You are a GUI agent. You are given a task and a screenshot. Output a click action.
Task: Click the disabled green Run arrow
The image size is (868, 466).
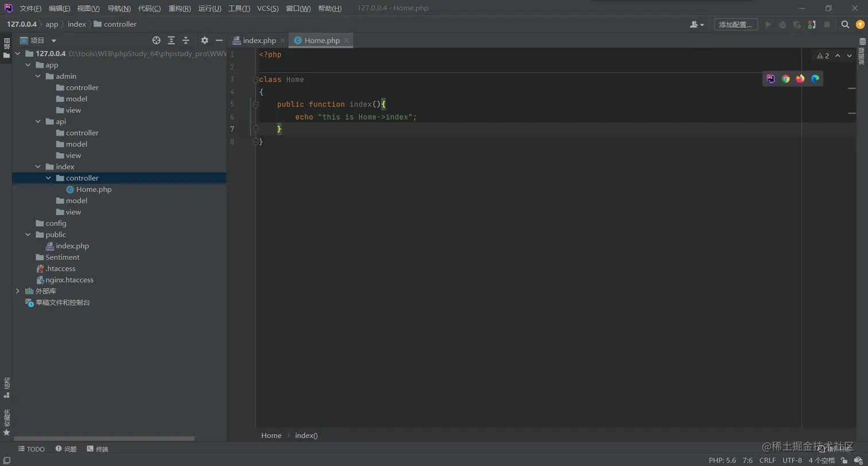(768, 25)
